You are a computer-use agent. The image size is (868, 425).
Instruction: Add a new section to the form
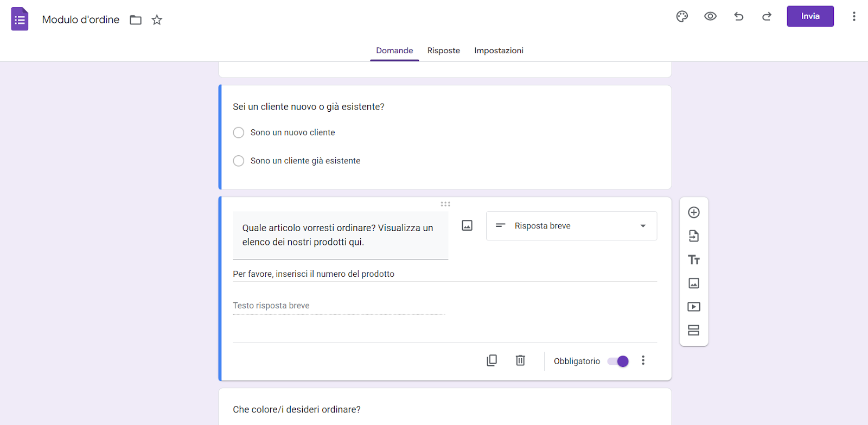pyautogui.click(x=693, y=331)
